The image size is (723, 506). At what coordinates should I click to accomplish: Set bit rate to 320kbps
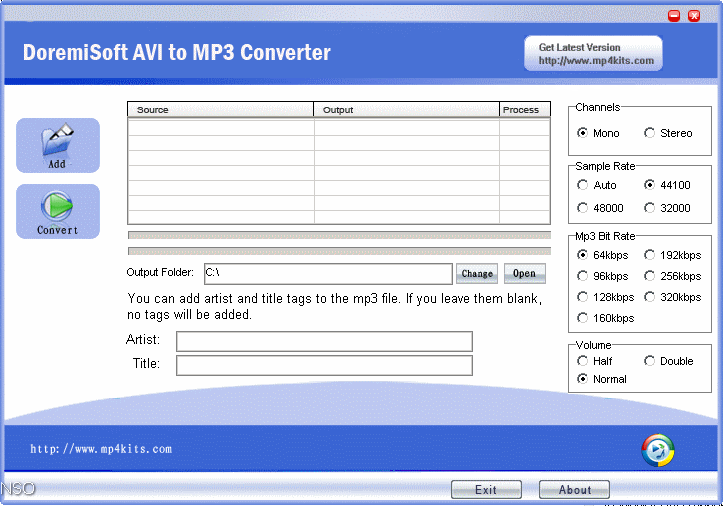(650, 297)
